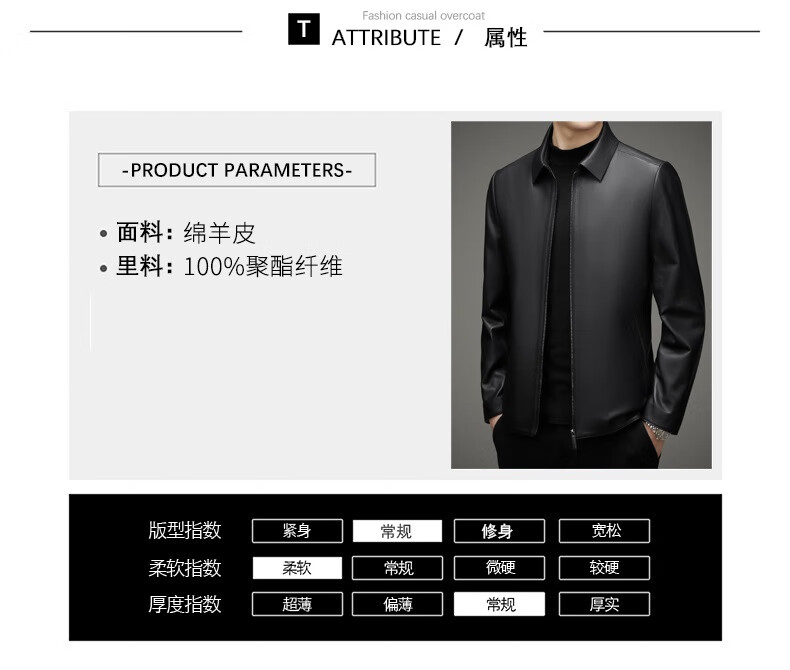This screenshot has height=670, width=790.
Task: Pick the 较硬 softness box
Action: pos(604,568)
